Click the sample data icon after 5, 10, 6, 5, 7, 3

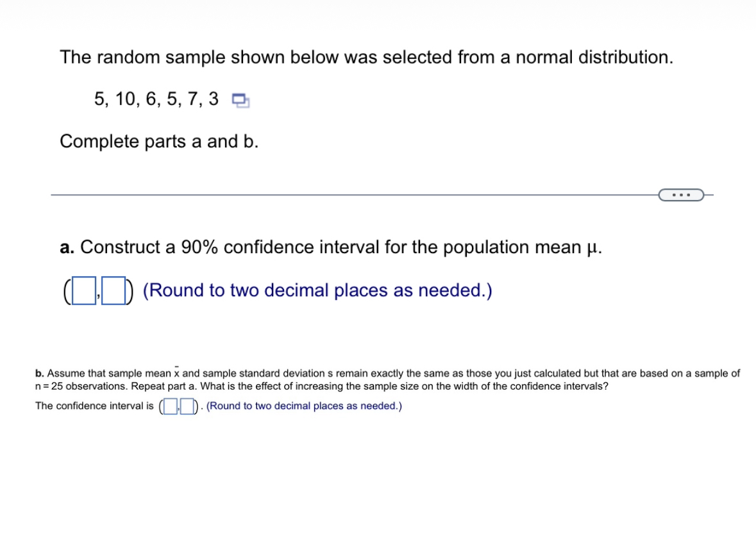pyautogui.click(x=240, y=100)
